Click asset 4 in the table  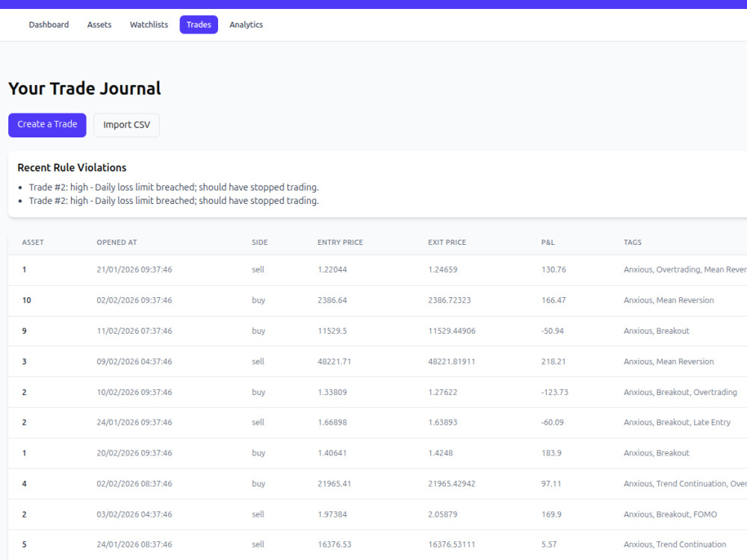25,484
